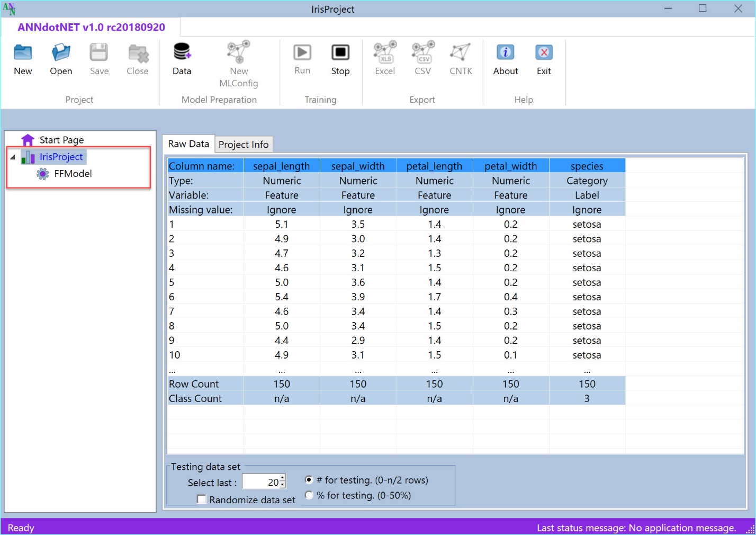Click the sepal_width column header
The height and width of the screenshot is (535, 756).
pyautogui.click(x=358, y=166)
